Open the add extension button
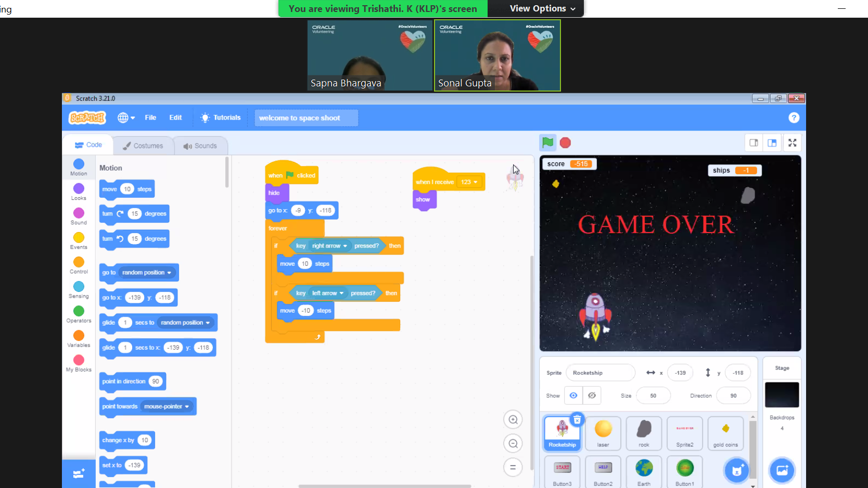 coord(79,473)
